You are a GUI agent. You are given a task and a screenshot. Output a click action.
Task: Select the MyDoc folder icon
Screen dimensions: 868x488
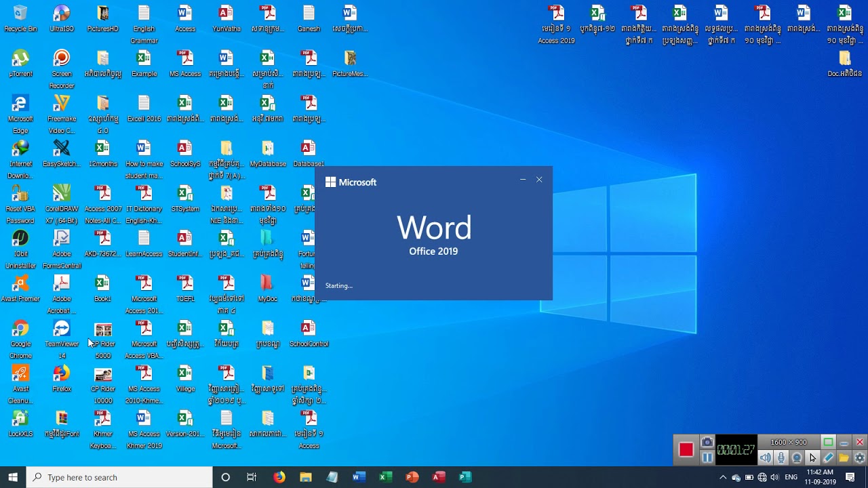268,289
